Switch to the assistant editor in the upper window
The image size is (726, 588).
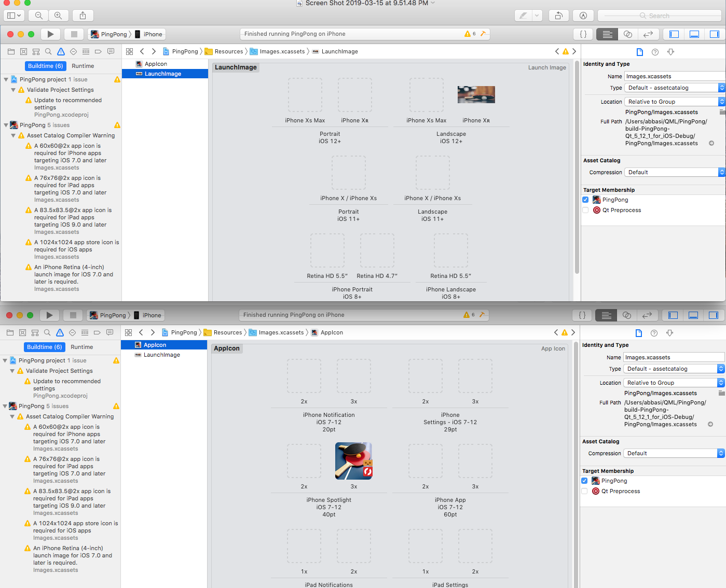628,34
